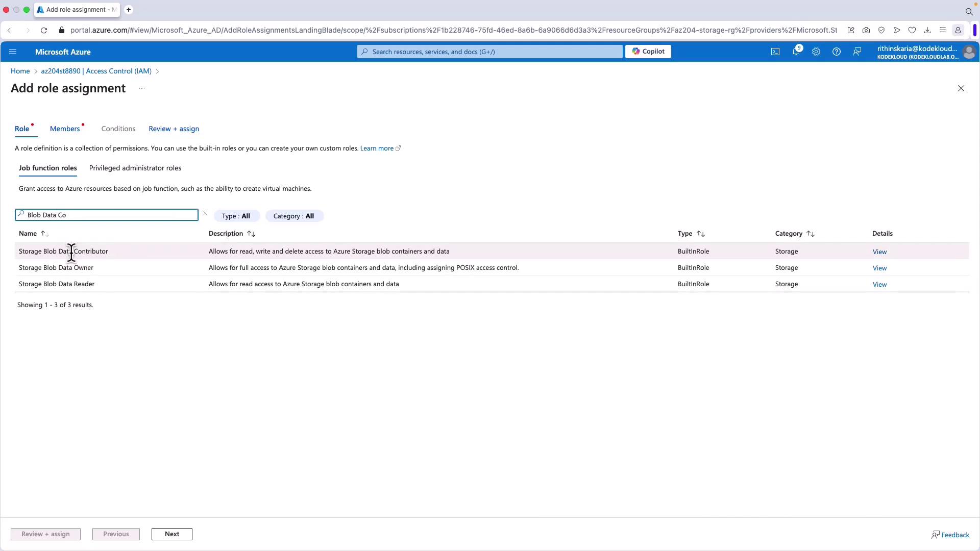Open the Learn more link
Viewport: 980px width, 551px height.
tap(377, 148)
